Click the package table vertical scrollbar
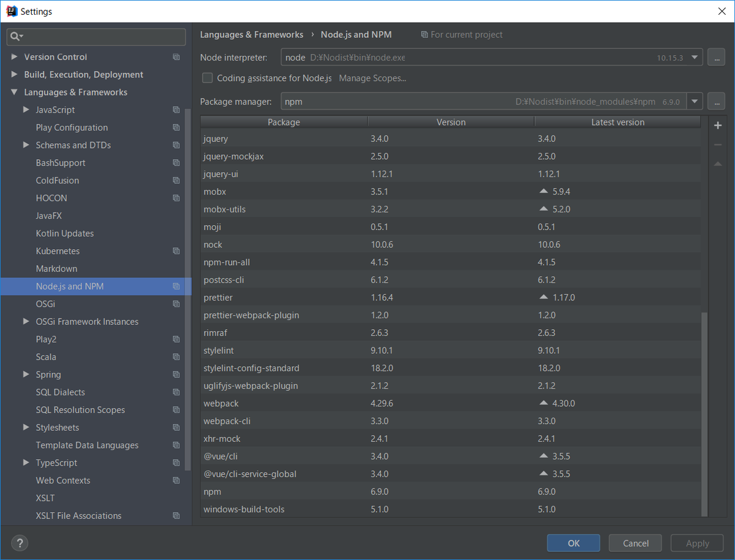 [x=704, y=413]
